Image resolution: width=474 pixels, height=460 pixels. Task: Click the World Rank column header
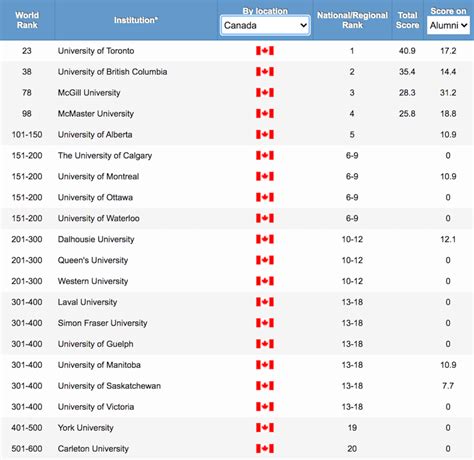point(27,20)
